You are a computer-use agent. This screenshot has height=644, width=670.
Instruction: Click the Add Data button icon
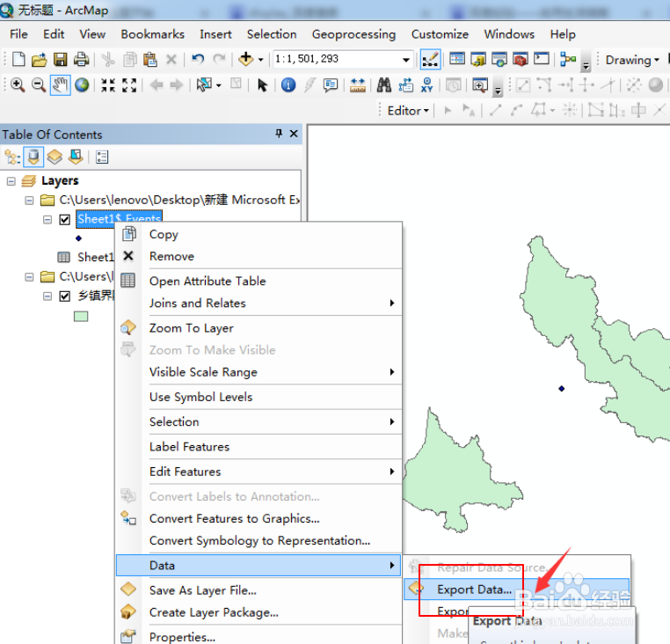(x=246, y=59)
